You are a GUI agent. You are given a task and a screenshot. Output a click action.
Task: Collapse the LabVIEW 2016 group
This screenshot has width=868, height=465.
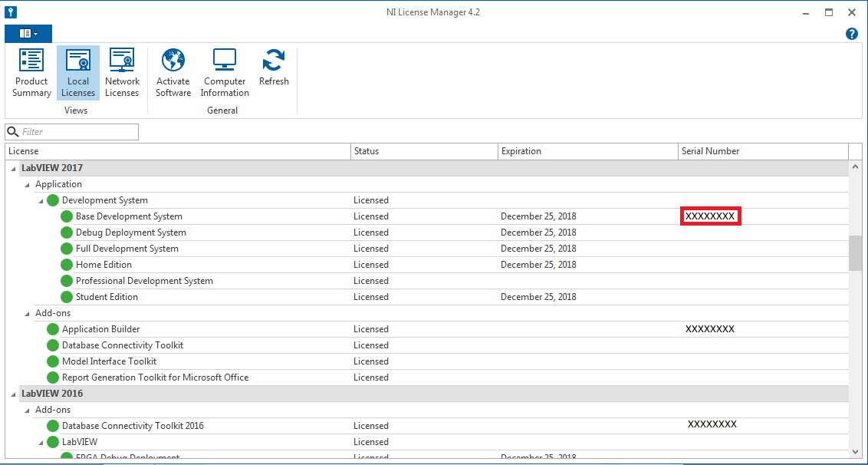tap(13, 394)
